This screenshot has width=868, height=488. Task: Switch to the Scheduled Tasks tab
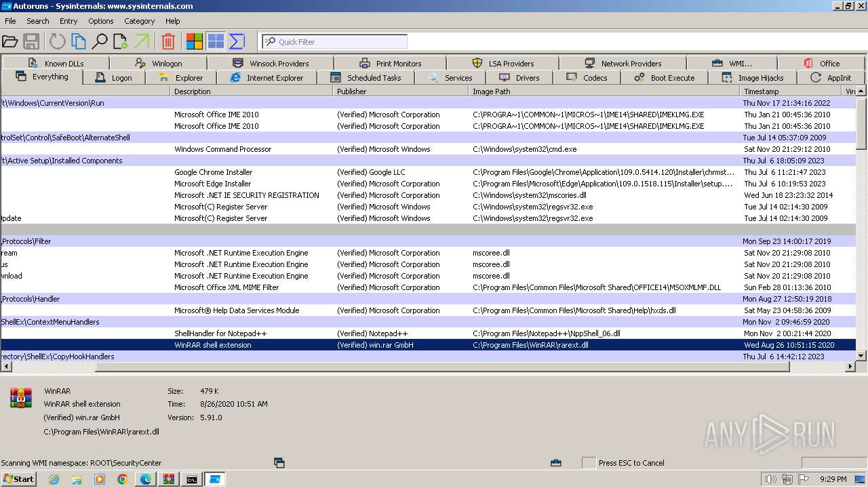point(366,77)
